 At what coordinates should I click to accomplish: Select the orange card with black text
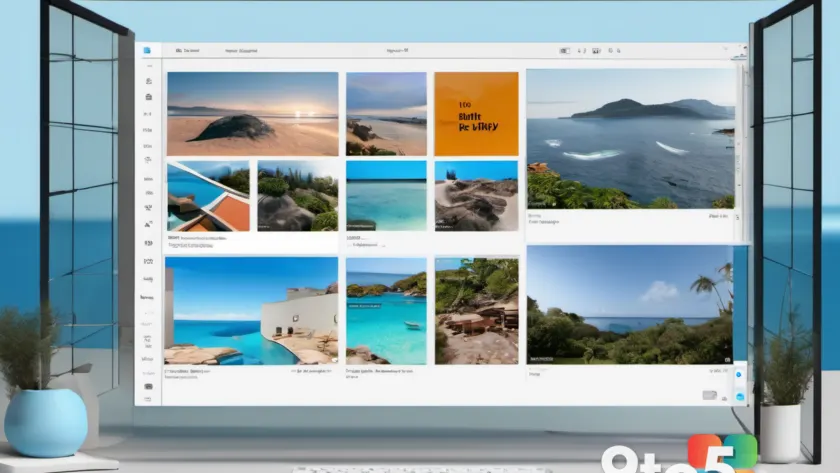pos(476,114)
